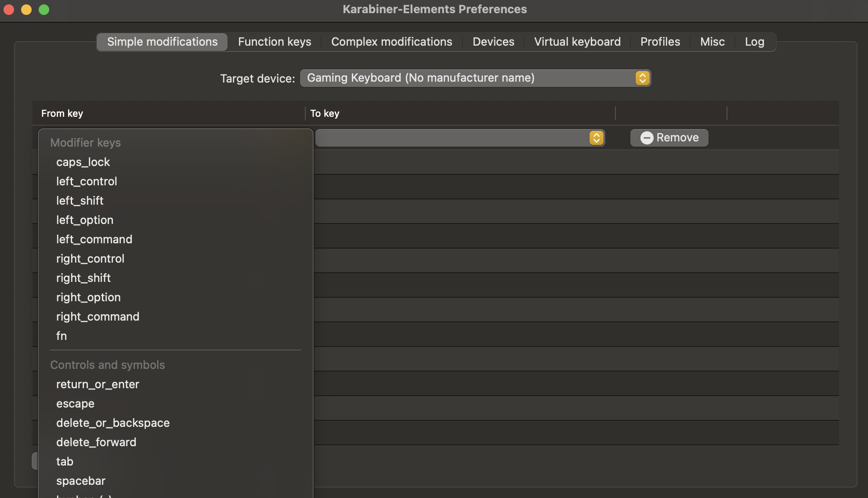Open the Complex modifications tab
The image size is (868, 498).
[391, 42]
